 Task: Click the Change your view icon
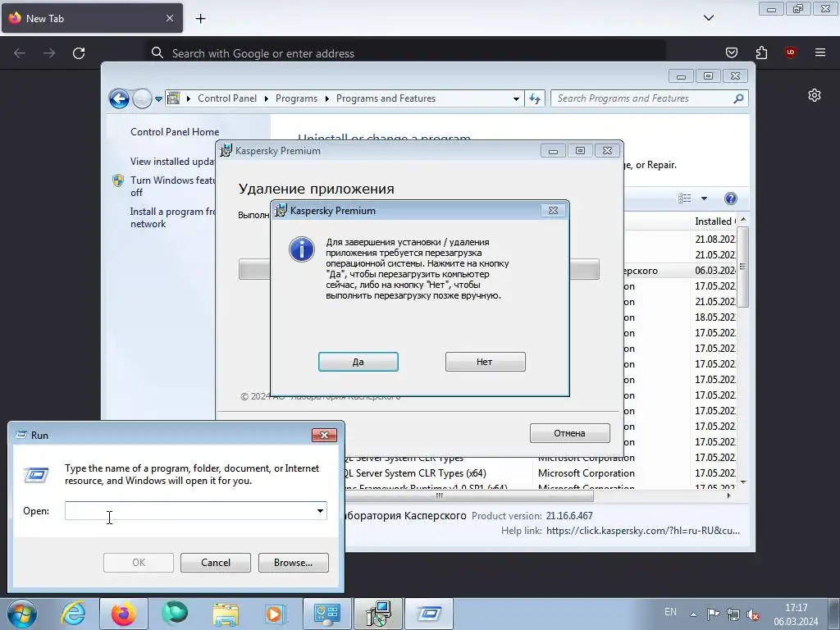point(685,199)
